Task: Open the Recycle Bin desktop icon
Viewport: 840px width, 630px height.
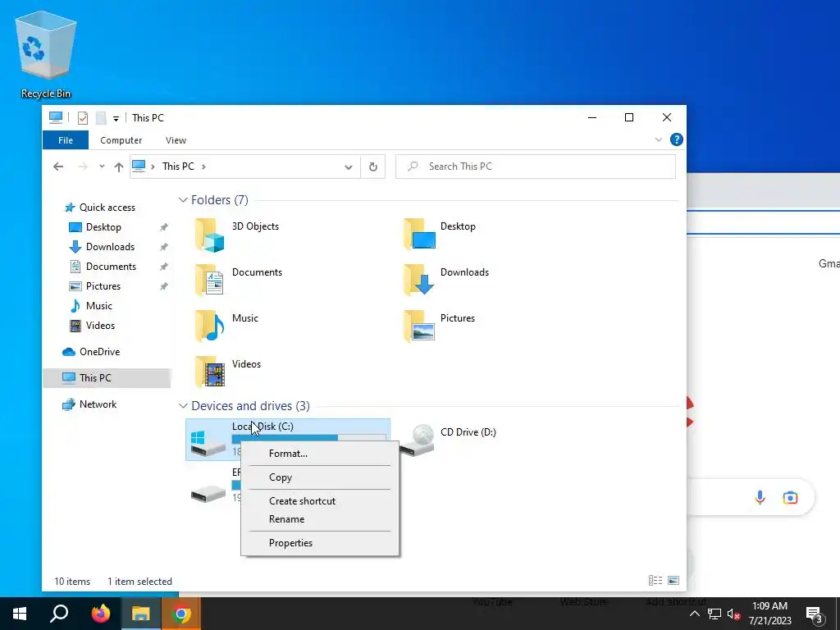Action: [x=46, y=55]
